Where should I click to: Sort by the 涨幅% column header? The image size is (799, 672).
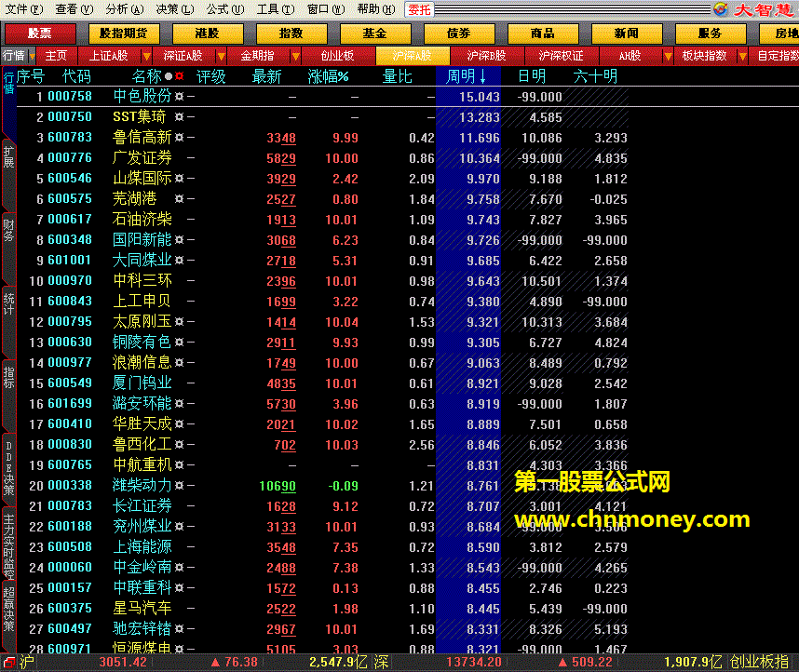click(328, 77)
